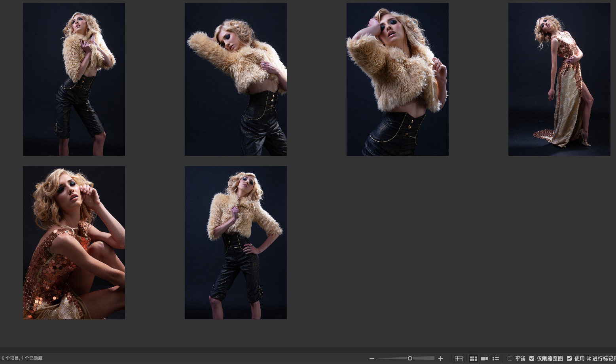Switch to details view icon
The height and width of the screenshot is (364, 616).
(484, 358)
